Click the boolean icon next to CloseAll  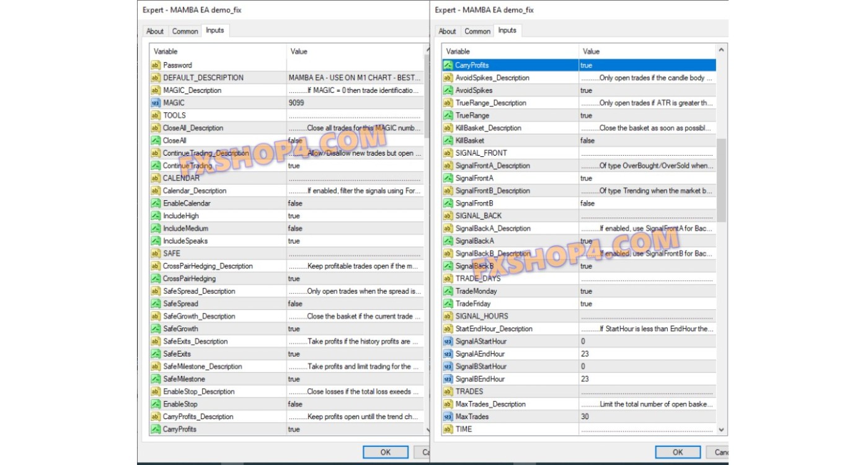(156, 141)
